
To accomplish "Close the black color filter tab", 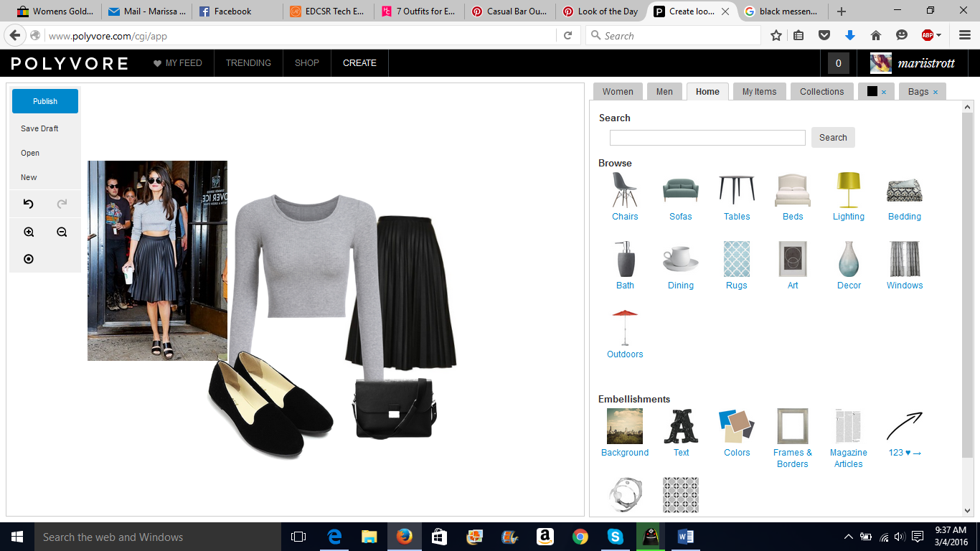I will [884, 92].
